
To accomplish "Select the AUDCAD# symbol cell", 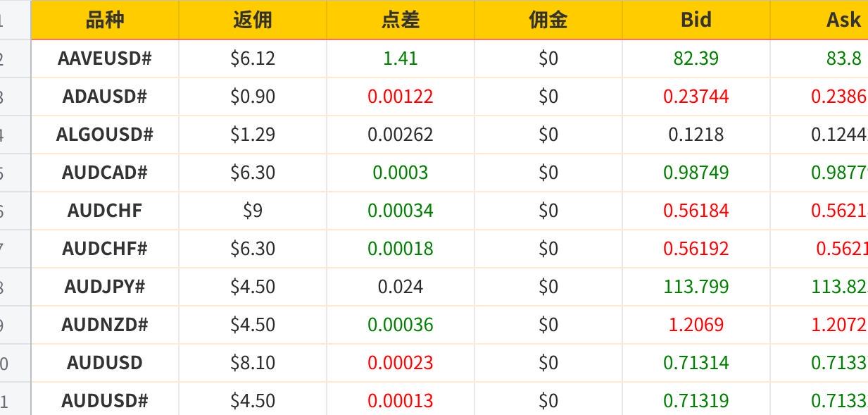I will [x=105, y=173].
